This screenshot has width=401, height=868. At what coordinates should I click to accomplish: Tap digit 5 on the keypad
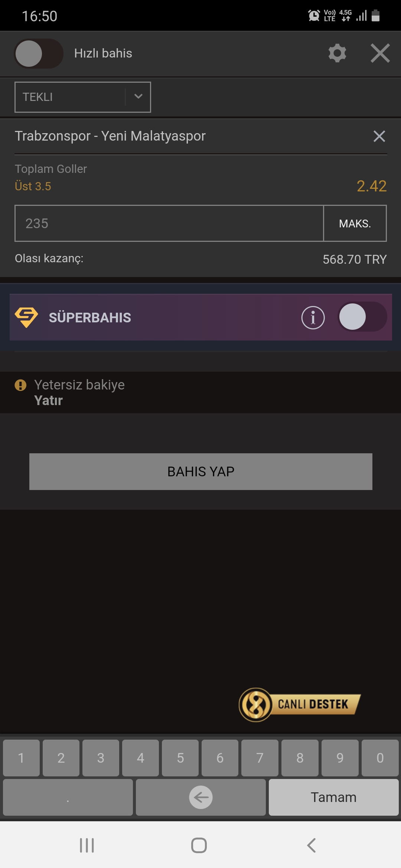click(x=180, y=758)
